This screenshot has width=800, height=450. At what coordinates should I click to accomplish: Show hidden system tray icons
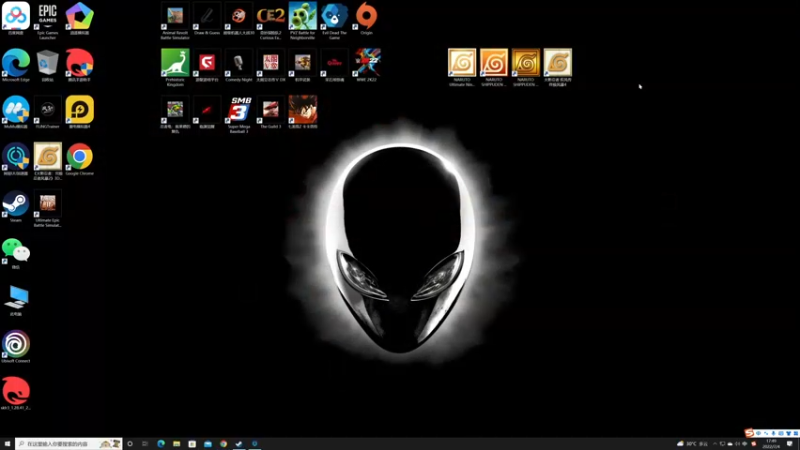tap(714, 444)
